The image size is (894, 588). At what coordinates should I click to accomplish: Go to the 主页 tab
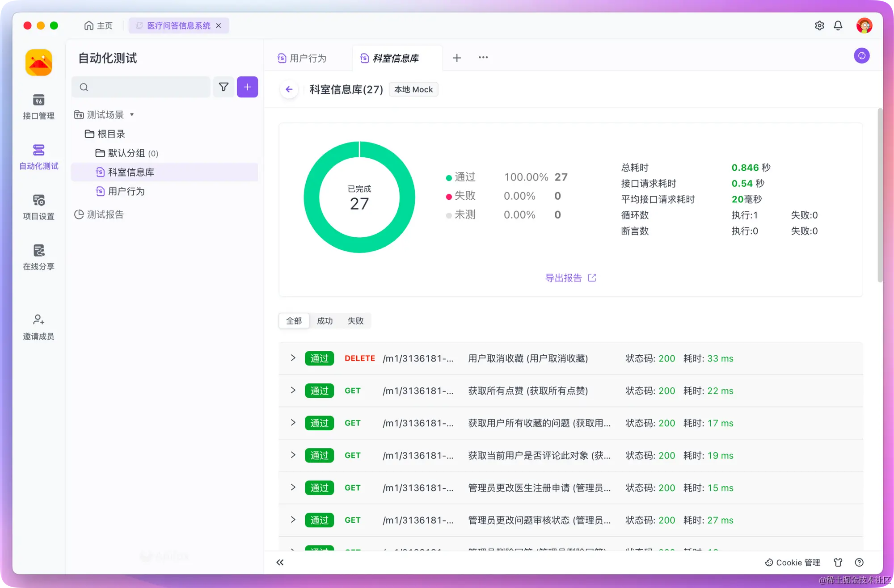click(x=98, y=25)
